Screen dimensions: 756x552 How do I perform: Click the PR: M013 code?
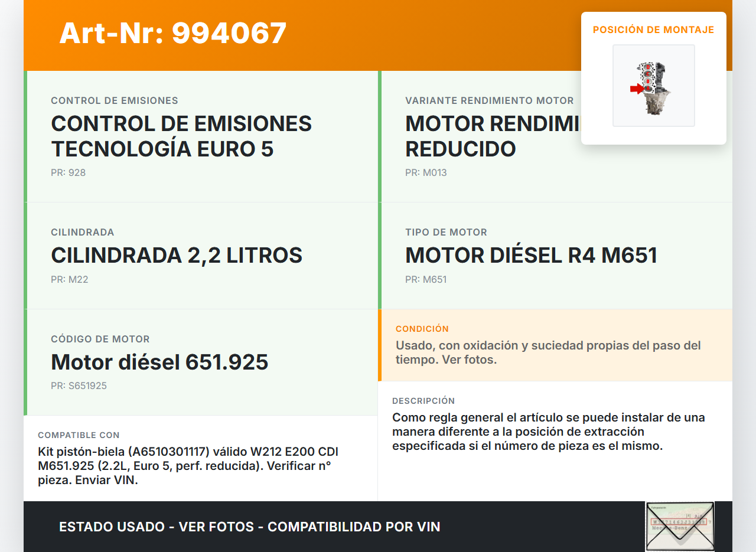click(426, 173)
